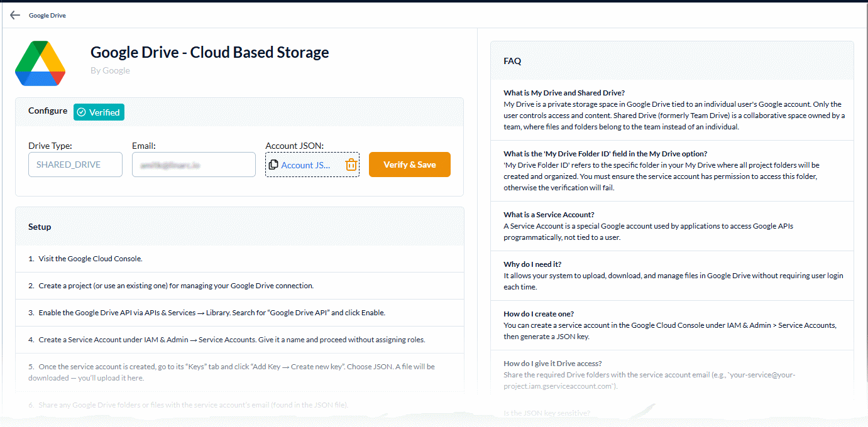This screenshot has height=427, width=868.
Task: Click 'How do I give it Drive access?' question
Action: (552, 364)
